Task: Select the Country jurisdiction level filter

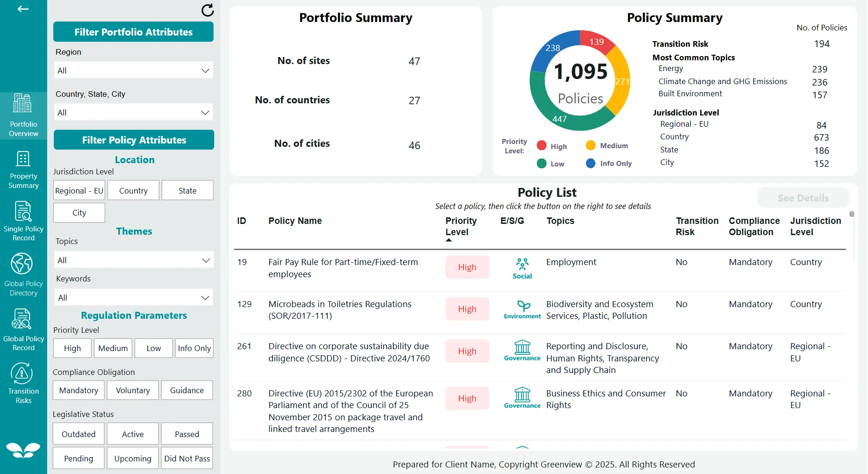Action: [133, 190]
